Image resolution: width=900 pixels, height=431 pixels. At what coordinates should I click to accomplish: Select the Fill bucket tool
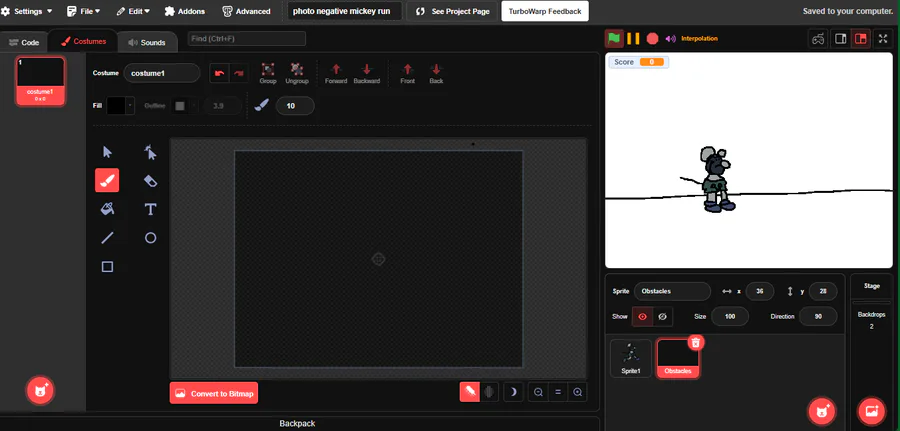(107, 209)
